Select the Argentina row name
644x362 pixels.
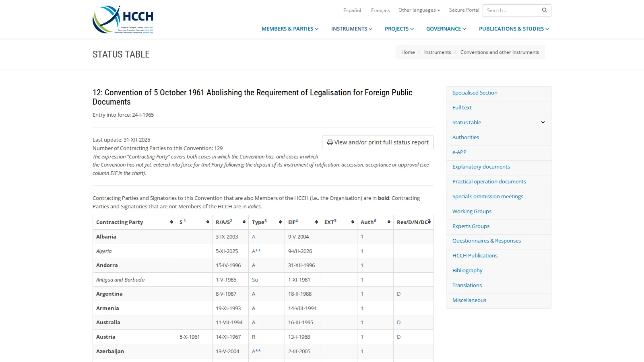(x=109, y=294)
